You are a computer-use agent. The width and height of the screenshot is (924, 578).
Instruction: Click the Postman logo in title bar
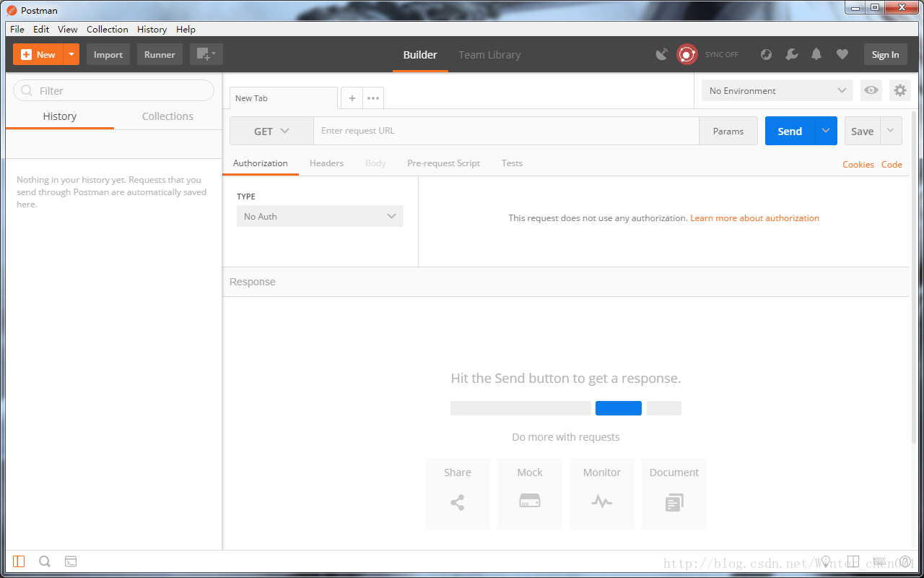12,10
